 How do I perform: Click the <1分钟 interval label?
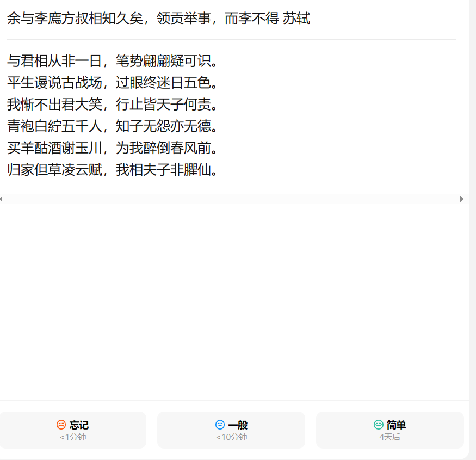73,437
